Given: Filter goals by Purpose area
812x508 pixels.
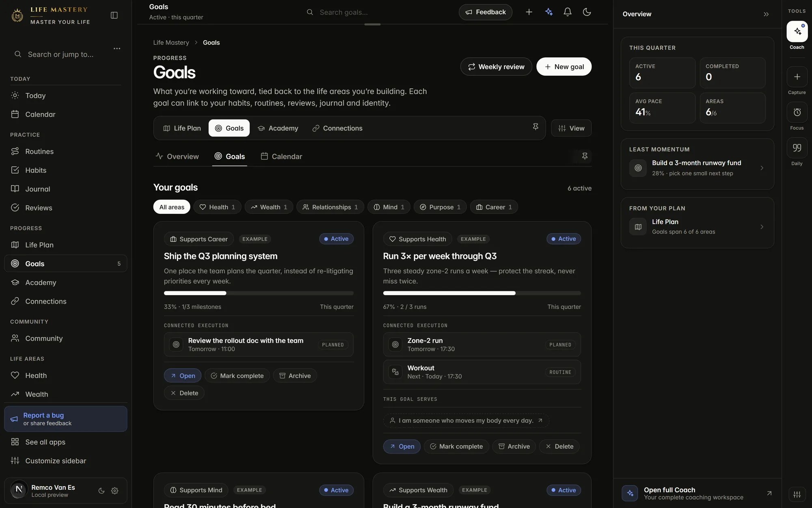Looking at the screenshot, I should pyautogui.click(x=440, y=207).
